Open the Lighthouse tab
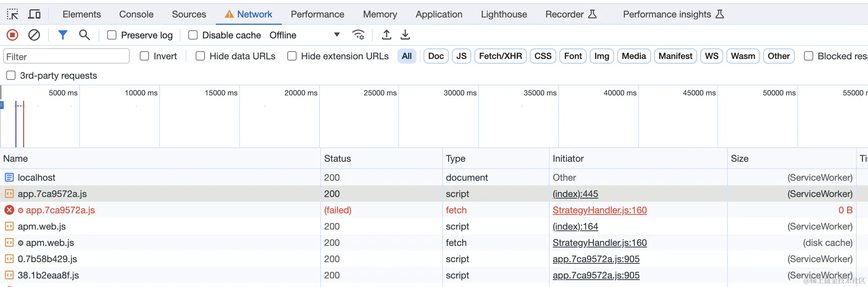 pyautogui.click(x=504, y=14)
